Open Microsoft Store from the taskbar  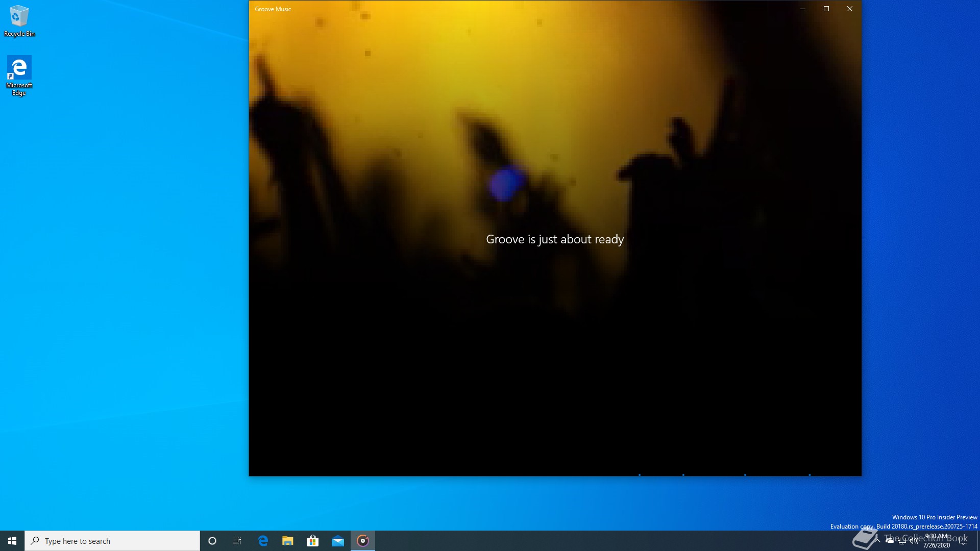312,541
